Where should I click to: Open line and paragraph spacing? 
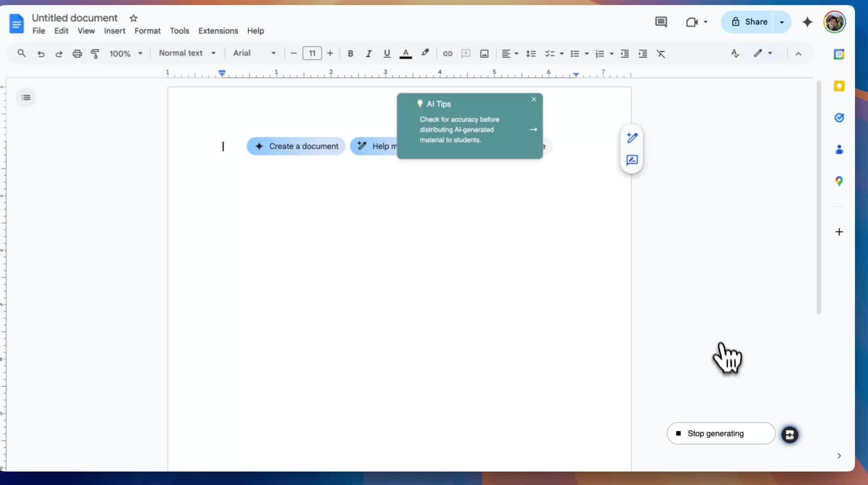[531, 54]
